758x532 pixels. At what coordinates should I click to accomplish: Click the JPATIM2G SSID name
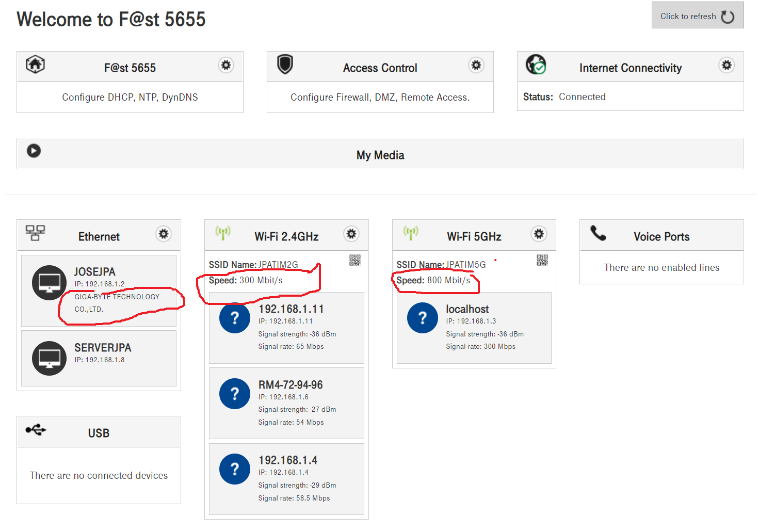[278, 265]
